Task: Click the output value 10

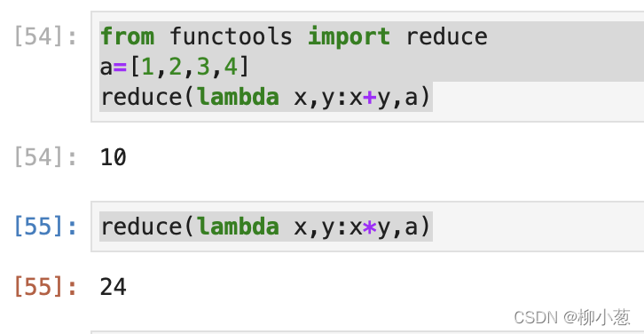Action: coord(114,158)
